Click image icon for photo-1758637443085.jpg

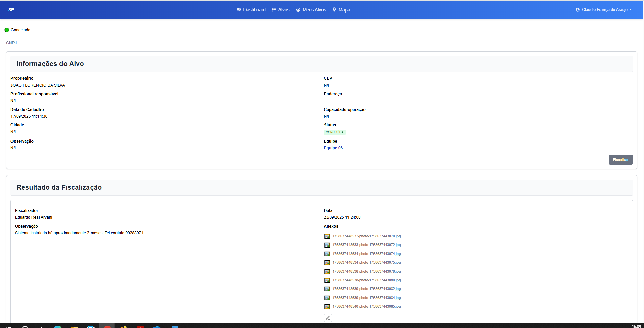(x=327, y=307)
